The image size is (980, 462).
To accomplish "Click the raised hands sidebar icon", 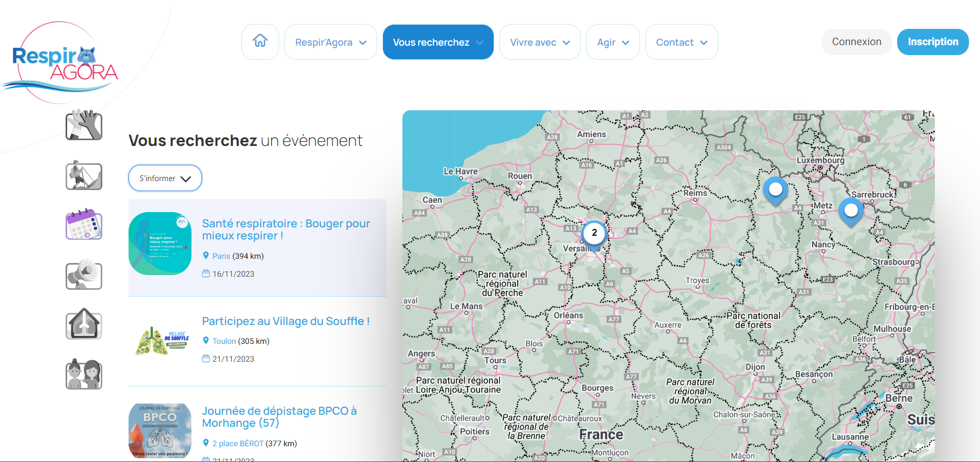I will tap(84, 125).
